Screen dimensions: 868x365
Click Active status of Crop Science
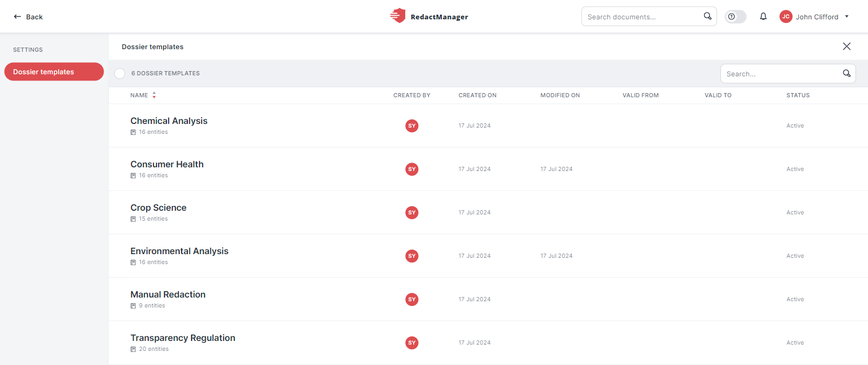pyautogui.click(x=795, y=212)
